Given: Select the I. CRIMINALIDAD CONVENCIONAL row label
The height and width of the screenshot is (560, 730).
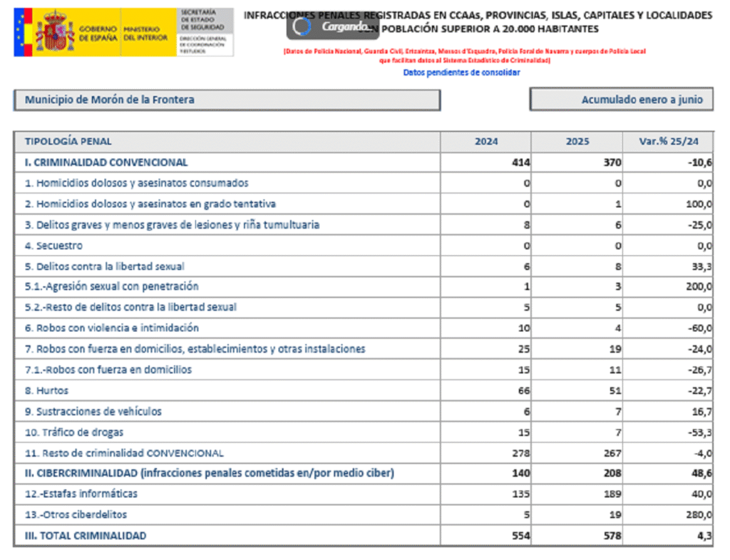Looking at the screenshot, I should click(x=106, y=162).
